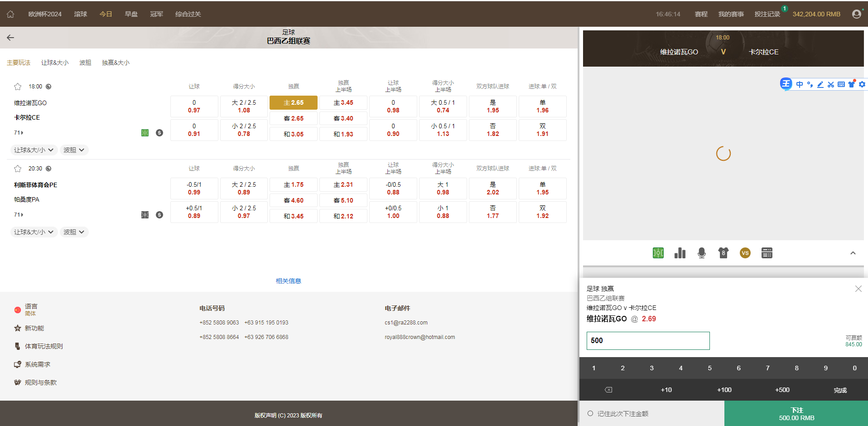This screenshot has width=868, height=426.
Task: Show the bar chart statistics icon
Action: (x=680, y=253)
